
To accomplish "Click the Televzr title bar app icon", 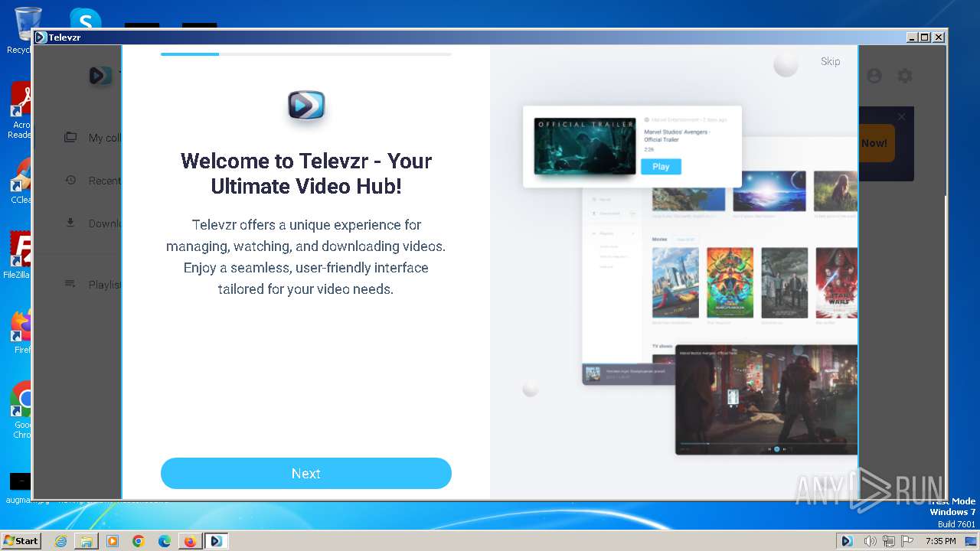I will coord(41,37).
